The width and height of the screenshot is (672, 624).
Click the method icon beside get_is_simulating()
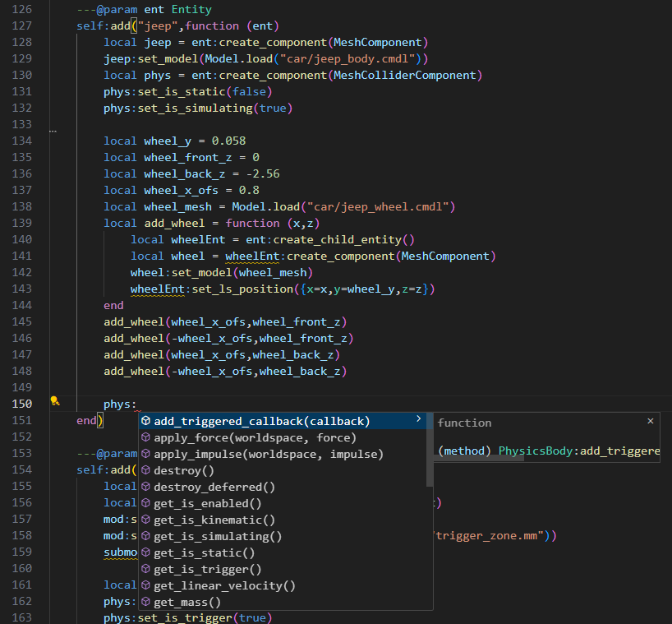point(145,536)
